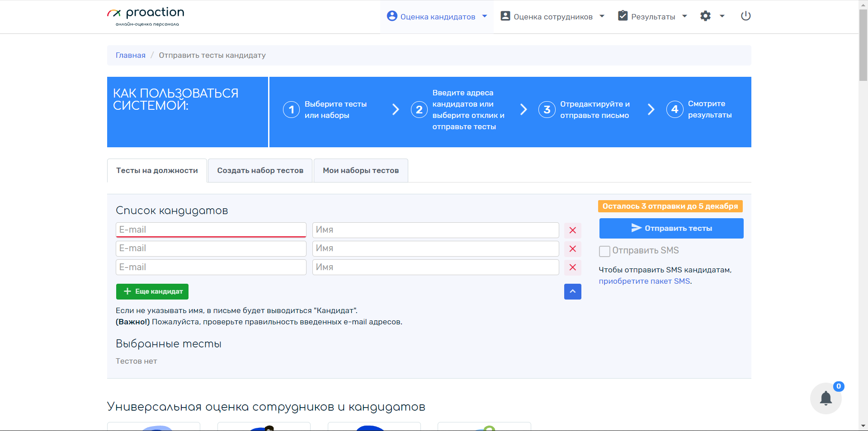Click the remaining sends orange badge
The height and width of the screenshot is (431, 868).
click(x=670, y=206)
